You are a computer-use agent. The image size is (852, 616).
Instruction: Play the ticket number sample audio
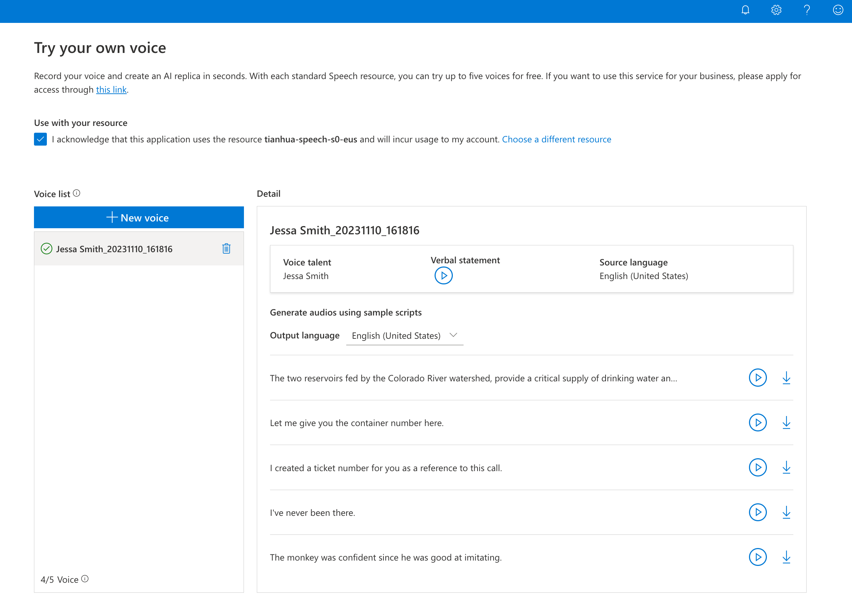758,468
